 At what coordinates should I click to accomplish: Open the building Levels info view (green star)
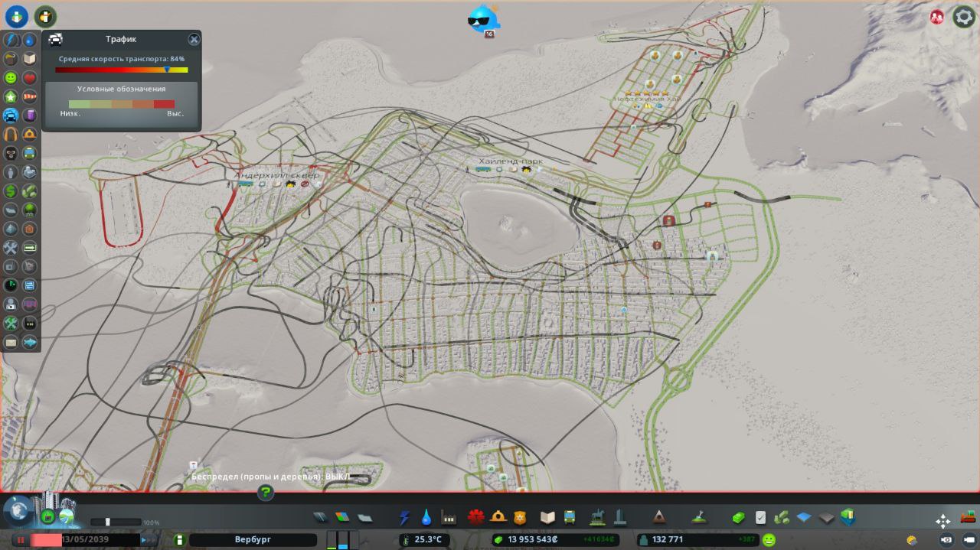click(11, 97)
